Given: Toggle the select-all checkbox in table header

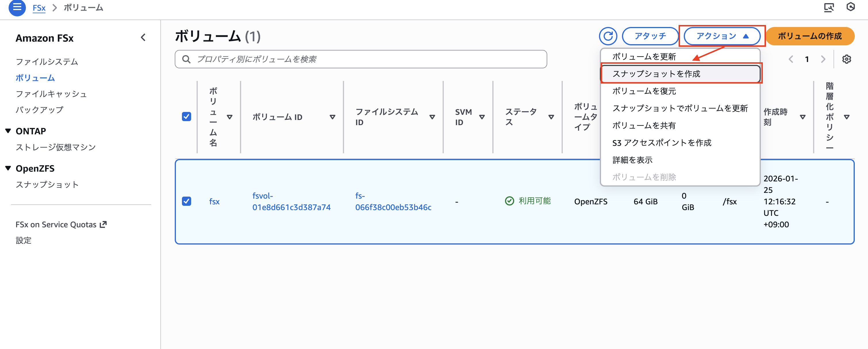Looking at the screenshot, I should (186, 117).
